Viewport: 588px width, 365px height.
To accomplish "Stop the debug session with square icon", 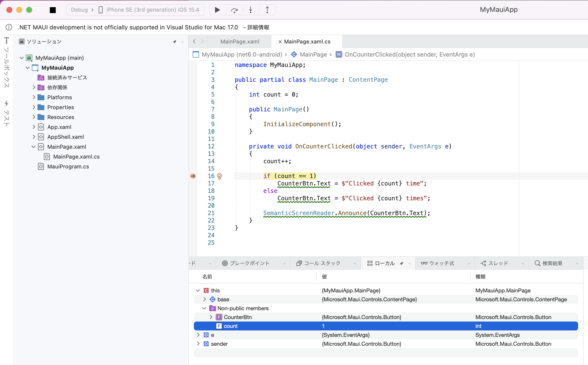I will pyautogui.click(x=53, y=10).
